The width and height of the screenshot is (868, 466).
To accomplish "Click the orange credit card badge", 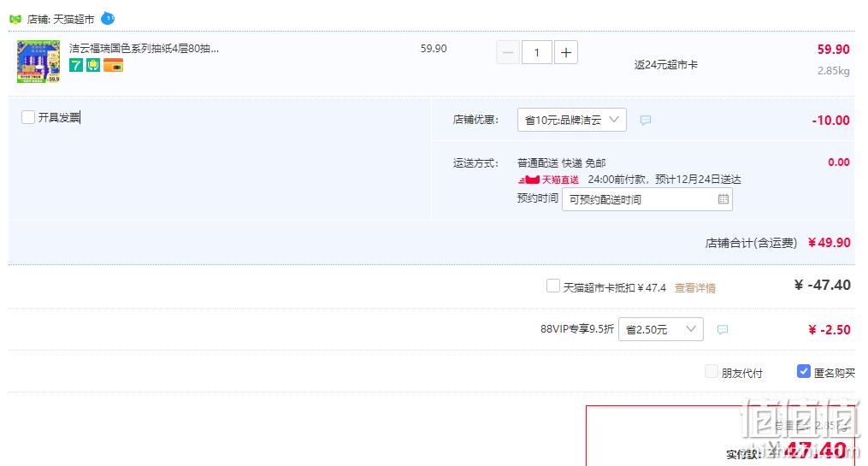I will [113, 65].
